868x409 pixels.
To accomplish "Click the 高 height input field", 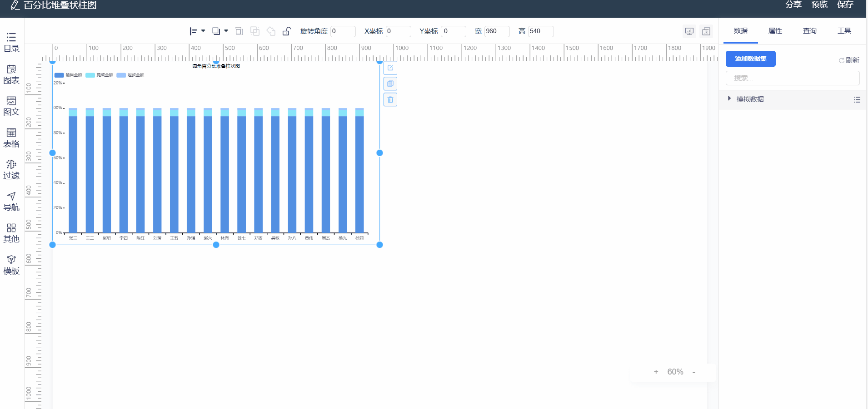I will [x=541, y=31].
